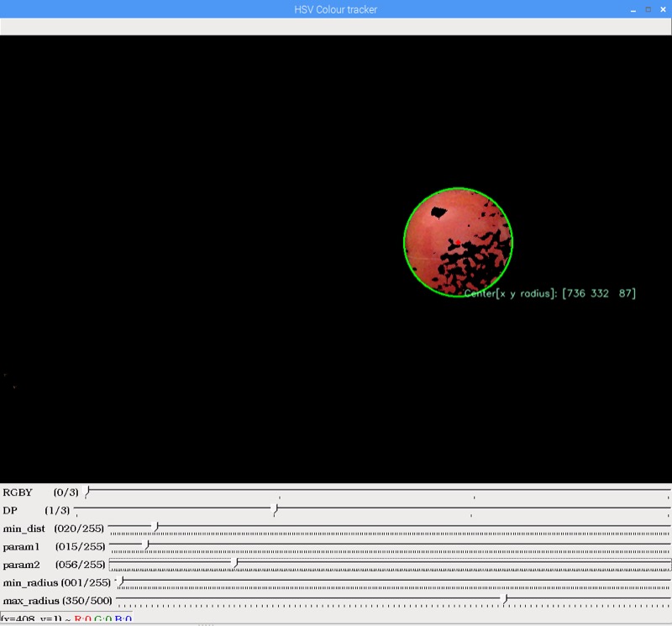Minimize the HSV Colour tracker window
672x626 pixels.
pyautogui.click(x=633, y=10)
